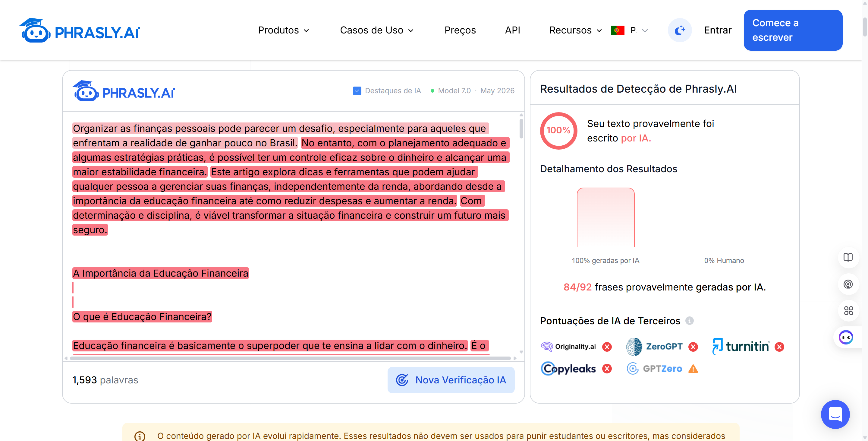Click the 1,593 palavras word count
The height and width of the screenshot is (441, 868).
105,380
